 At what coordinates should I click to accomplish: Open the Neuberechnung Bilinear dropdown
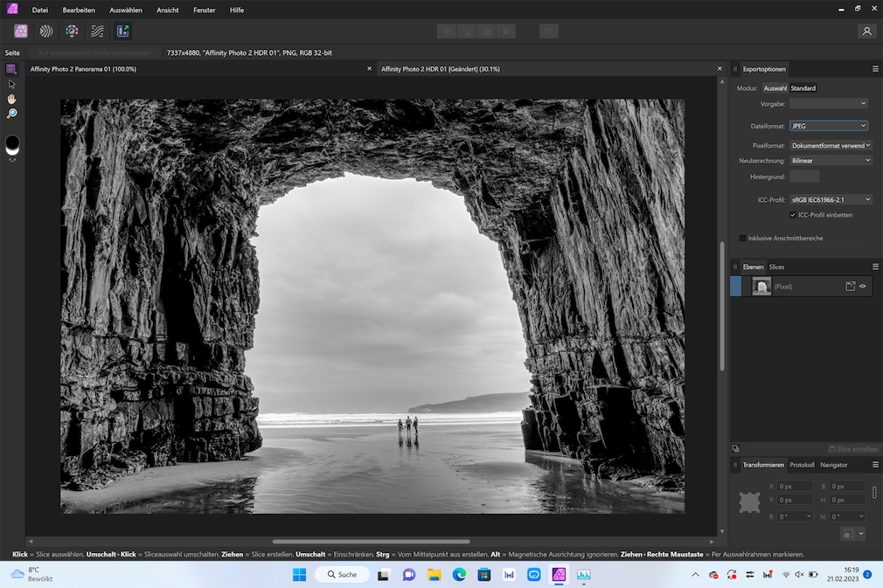(x=831, y=161)
